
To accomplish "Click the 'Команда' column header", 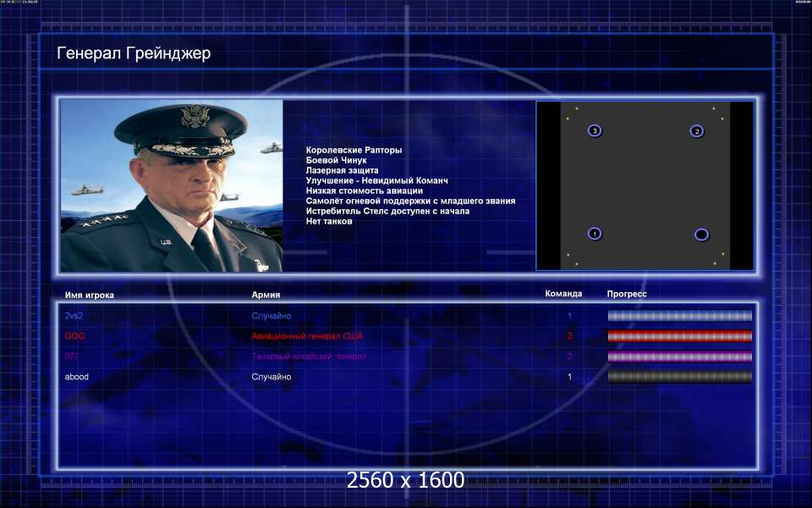I will pos(563,294).
